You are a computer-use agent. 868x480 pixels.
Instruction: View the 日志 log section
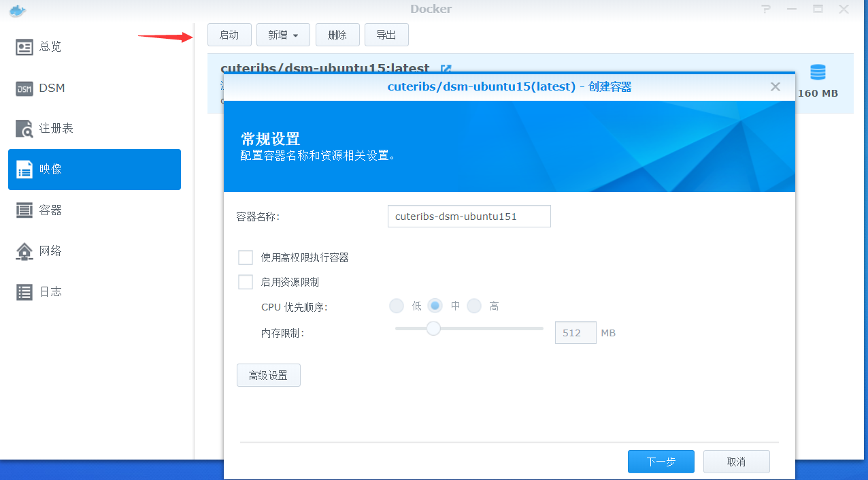click(95, 292)
